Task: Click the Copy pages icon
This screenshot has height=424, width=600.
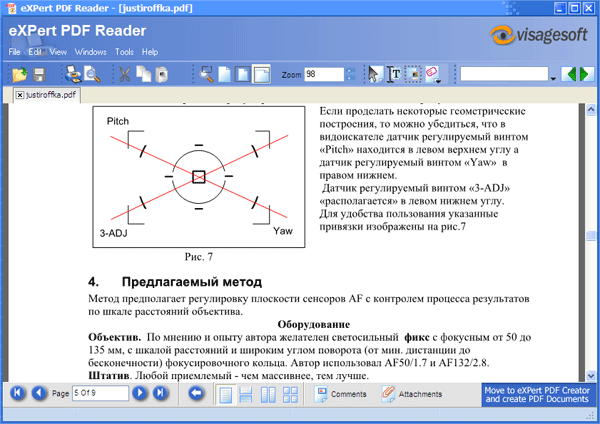Action: (143, 74)
